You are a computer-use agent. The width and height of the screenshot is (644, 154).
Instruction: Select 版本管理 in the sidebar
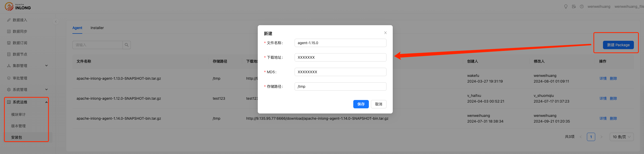18,126
